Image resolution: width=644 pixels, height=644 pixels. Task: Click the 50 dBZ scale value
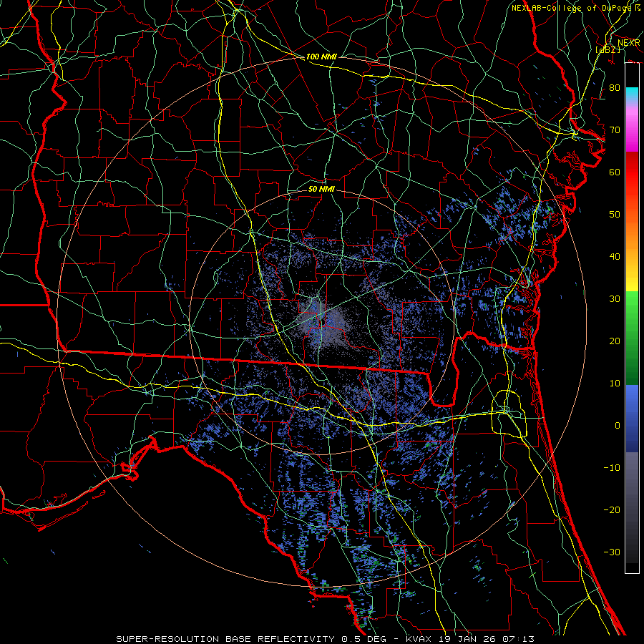click(615, 215)
